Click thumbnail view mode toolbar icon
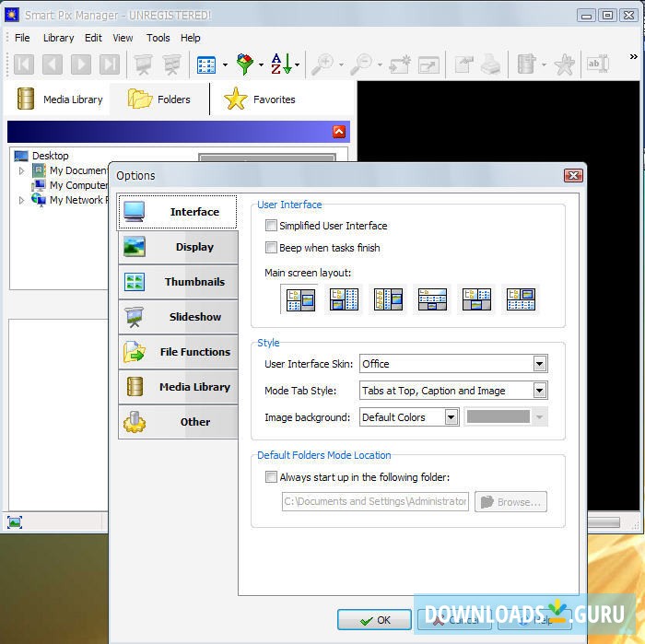This screenshot has width=645, height=644. (206, 64)
